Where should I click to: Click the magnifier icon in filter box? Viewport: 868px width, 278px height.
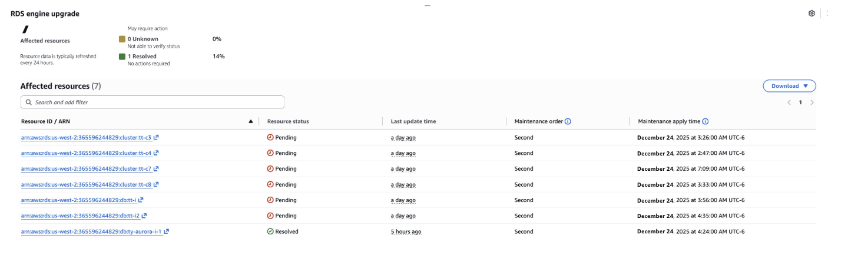click(x=28, y=102)
